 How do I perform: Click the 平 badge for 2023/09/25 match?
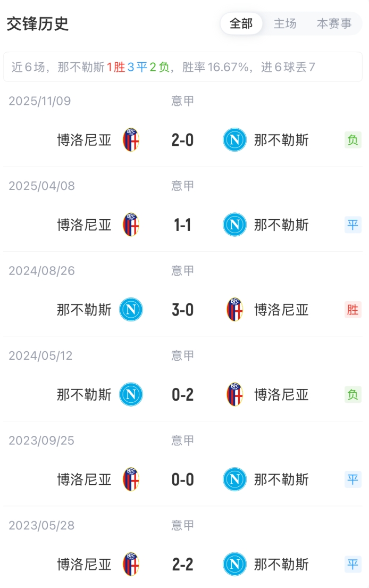click(x=353, y=479)
